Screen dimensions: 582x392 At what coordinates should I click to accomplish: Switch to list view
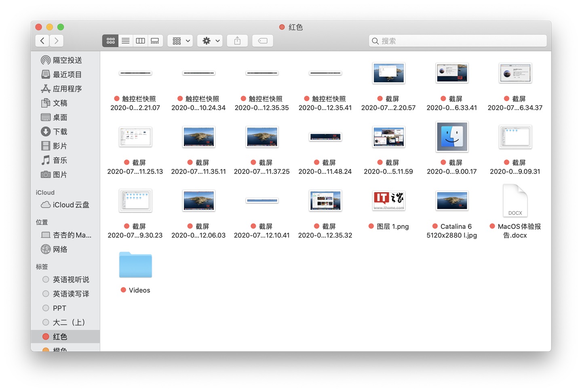click(x=126, y=41)
